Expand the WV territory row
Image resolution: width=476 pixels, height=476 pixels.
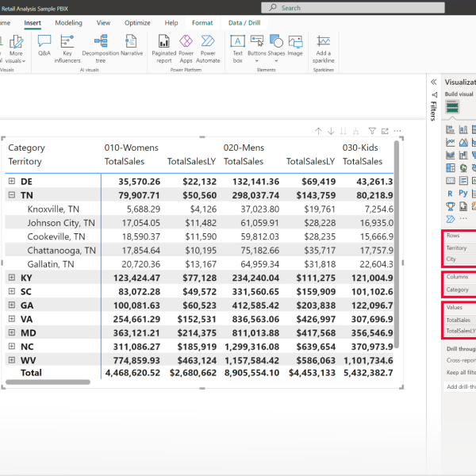click(x=12, y=360)
